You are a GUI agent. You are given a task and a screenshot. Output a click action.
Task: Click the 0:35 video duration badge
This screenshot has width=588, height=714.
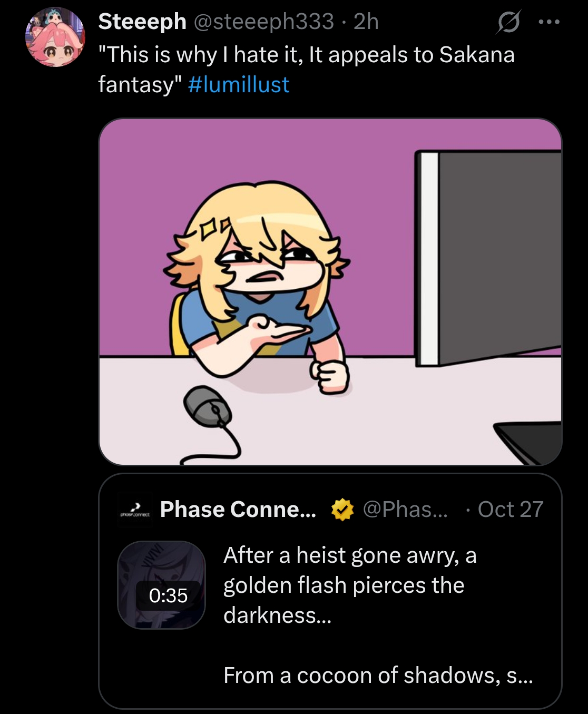point(168,595)
